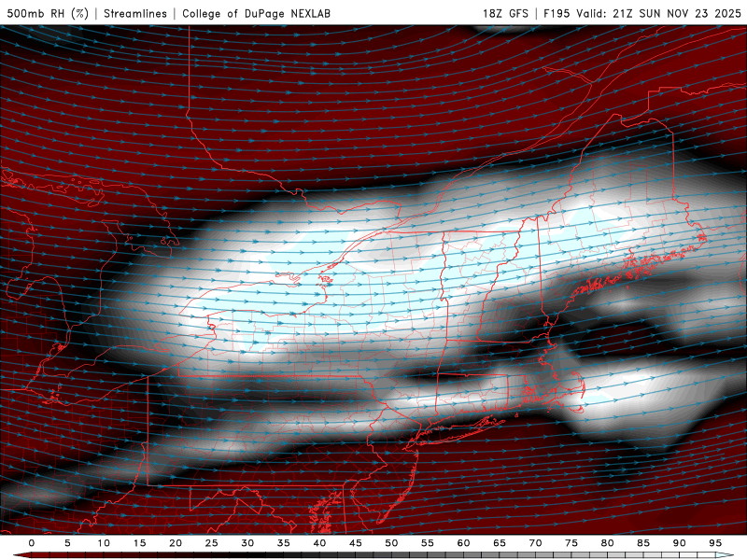Screen dimensions: 747x560
Task: Click the "F195" forecast hour text
Action: click(557, 13)
